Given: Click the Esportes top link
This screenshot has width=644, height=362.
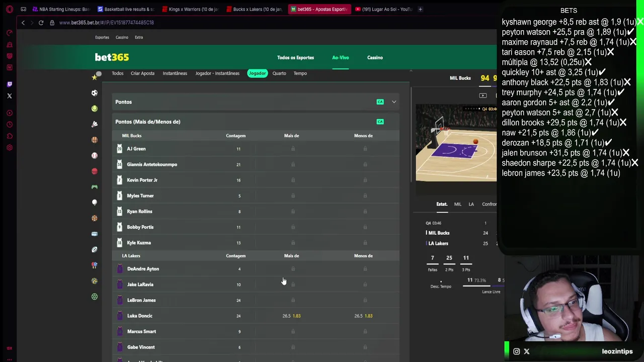Looking at the screenshot, I should coord(102,37).
